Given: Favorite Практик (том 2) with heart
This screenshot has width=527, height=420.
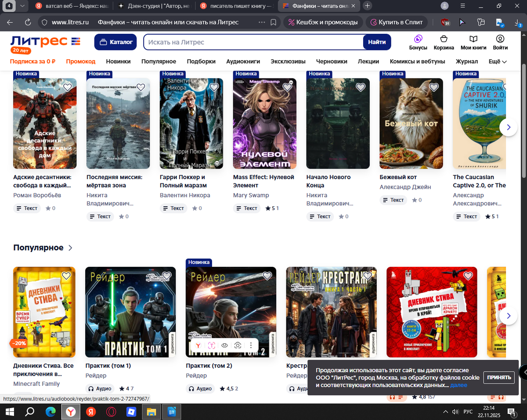Looking at the screenshot, I should click(x=267, y=276).
